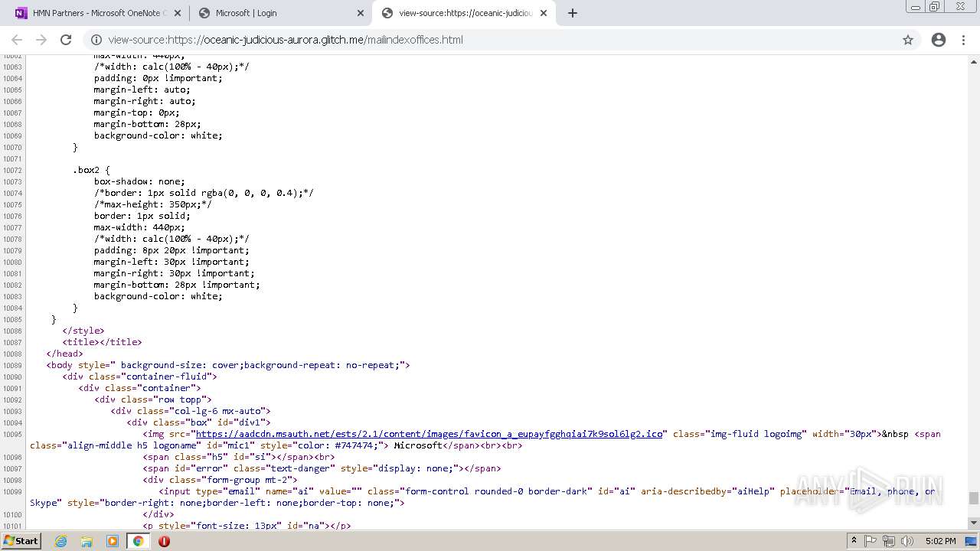Click '</style>' closing tag line

[83, 331]
